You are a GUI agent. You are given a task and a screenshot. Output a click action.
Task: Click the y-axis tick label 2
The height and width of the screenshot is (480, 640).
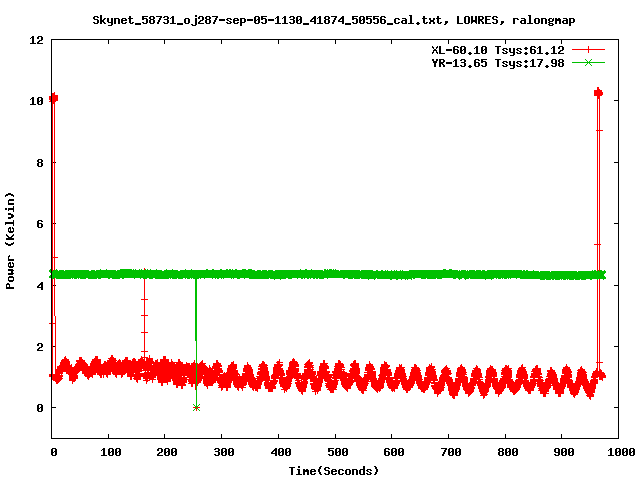tap(40, 347)
